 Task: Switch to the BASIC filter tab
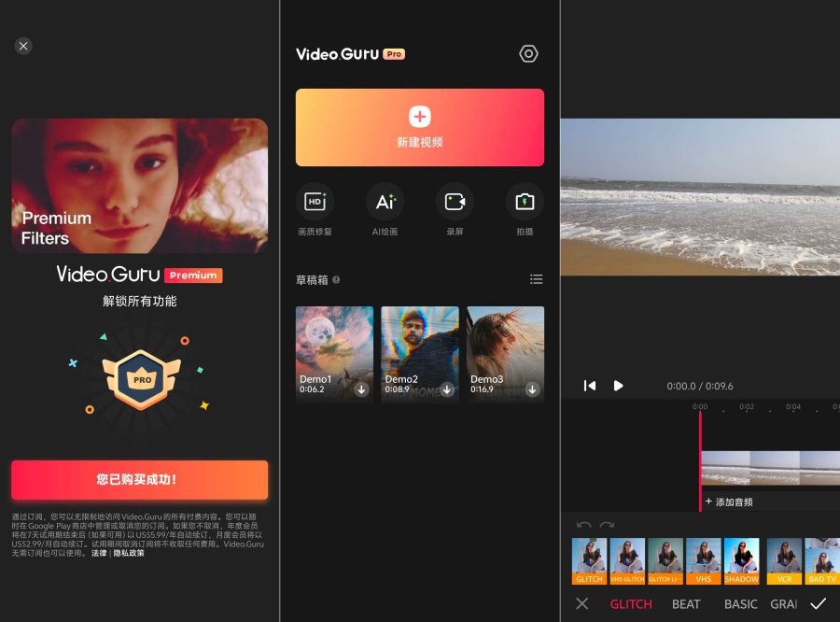741,604
